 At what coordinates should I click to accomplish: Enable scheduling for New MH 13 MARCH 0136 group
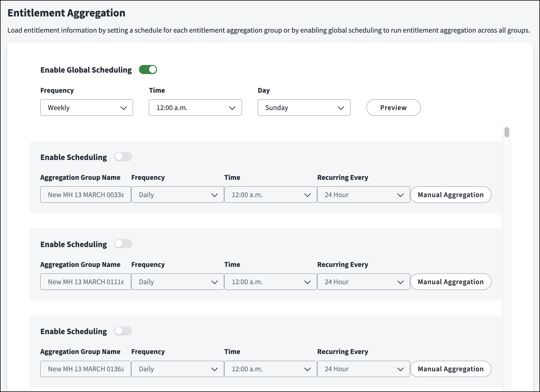pyautogui.click(x=123, y=331)
